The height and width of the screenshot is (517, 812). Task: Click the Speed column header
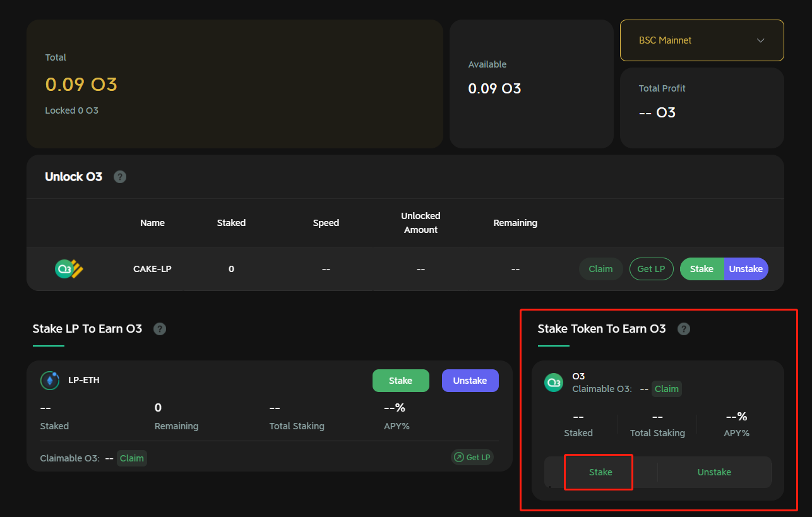pyautogui.click(x=326, y=223)
